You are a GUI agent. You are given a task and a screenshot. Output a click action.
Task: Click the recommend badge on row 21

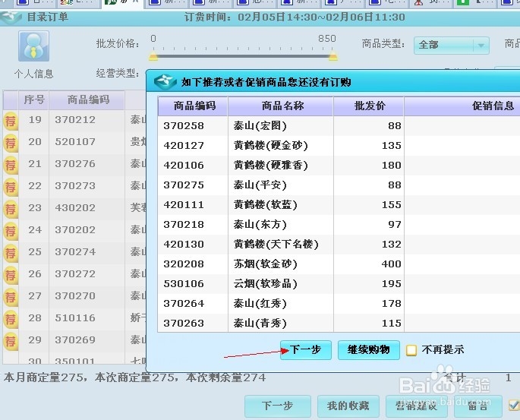[x=11, y=166]
